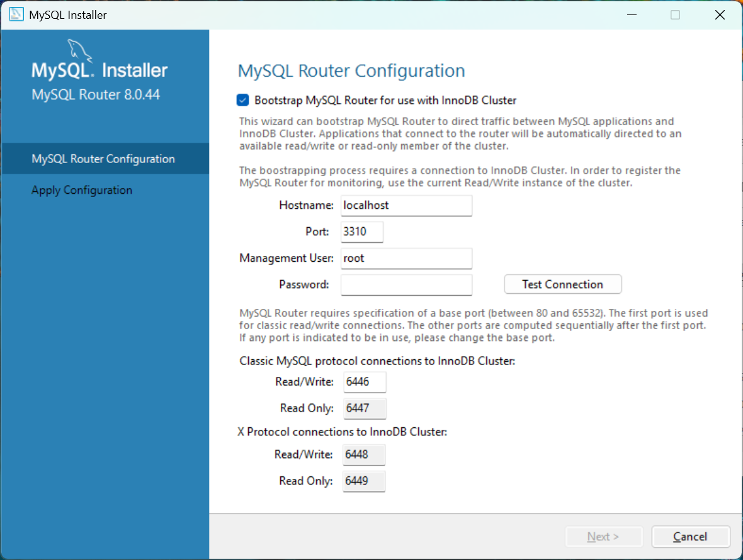743x560 pixels.
Task: Click the Cancel button
Action: coord(690,536)
